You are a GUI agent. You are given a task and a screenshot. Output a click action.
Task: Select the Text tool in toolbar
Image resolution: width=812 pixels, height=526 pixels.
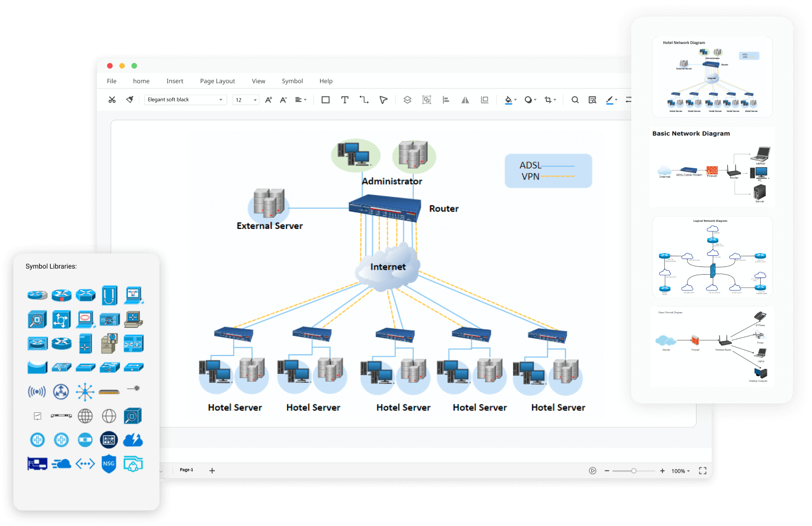pos(345,100)
